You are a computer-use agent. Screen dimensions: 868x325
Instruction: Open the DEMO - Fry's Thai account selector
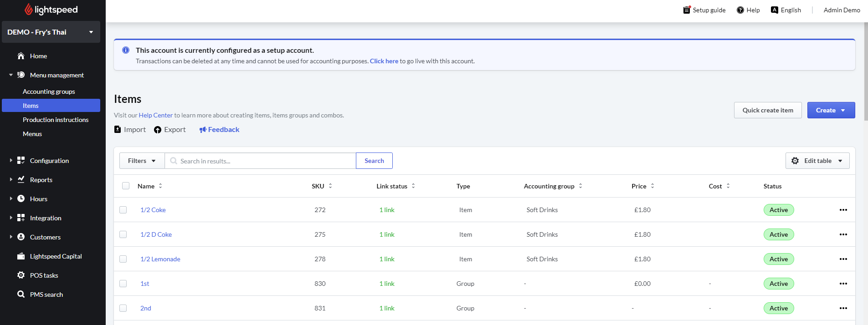pyautogui.click(x=51, y=32)
